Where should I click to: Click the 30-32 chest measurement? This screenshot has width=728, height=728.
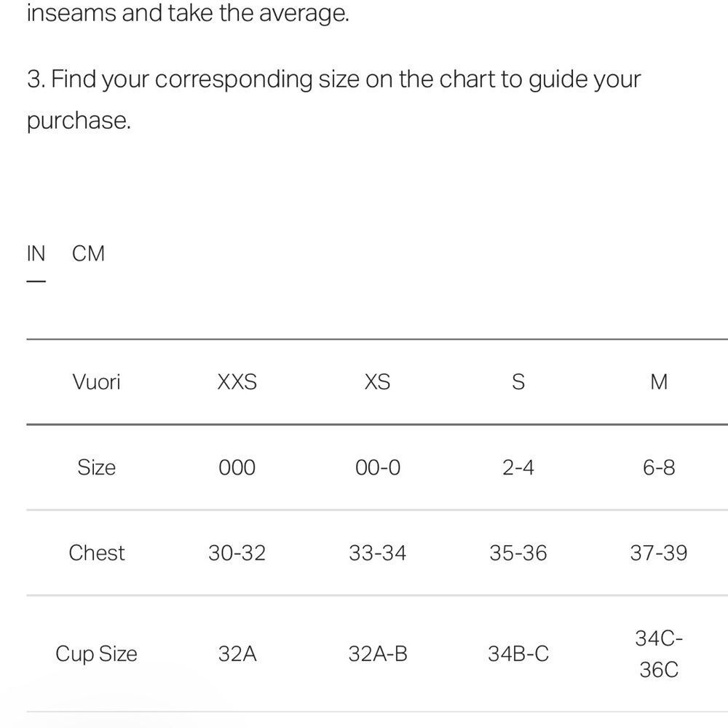click(x=237, y=553)
